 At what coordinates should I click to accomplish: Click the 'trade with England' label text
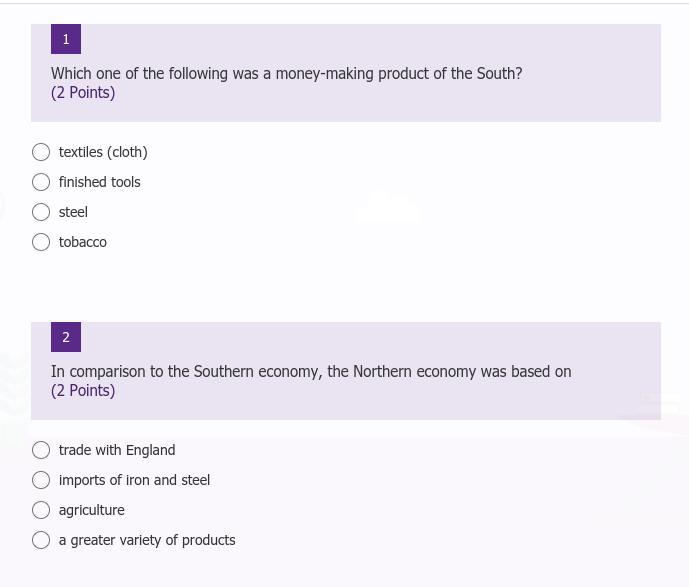(x=117, y=450)
